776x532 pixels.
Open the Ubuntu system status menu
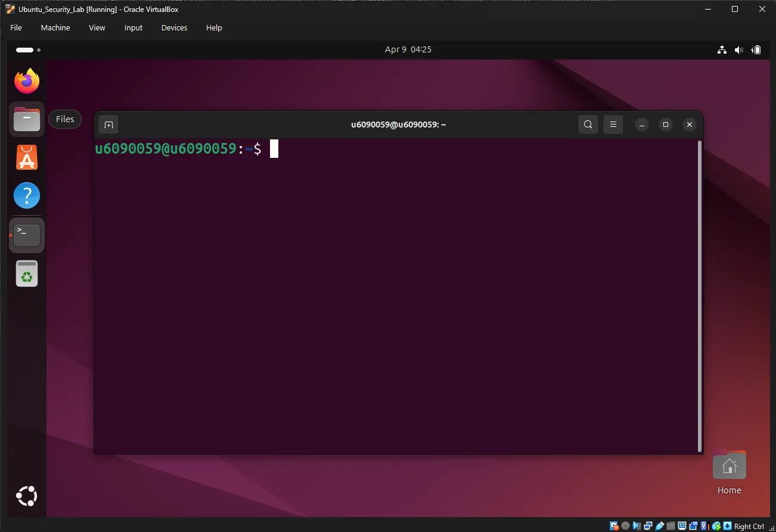coord(739,49)
